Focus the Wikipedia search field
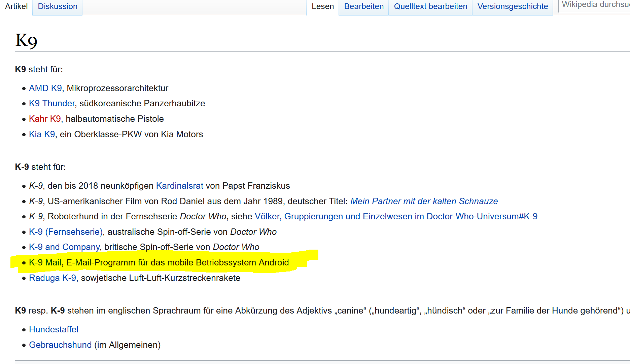 pos(594,5)
